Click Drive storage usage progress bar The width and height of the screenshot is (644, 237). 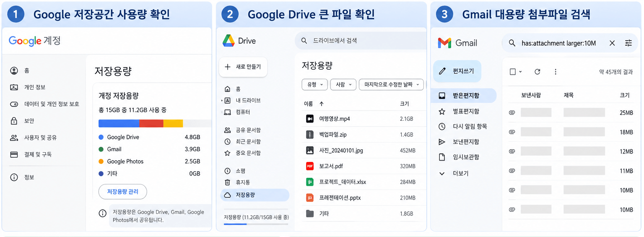tap(256, 224)
